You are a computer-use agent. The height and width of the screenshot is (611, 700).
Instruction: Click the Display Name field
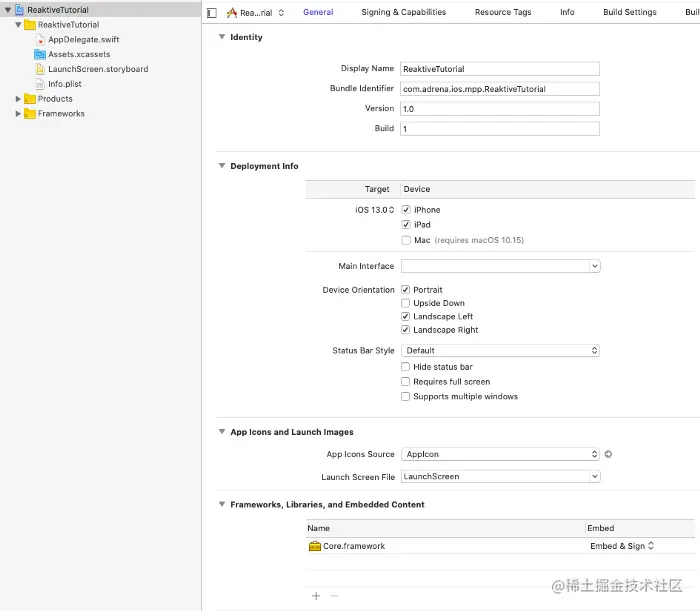tap(500, 69)
